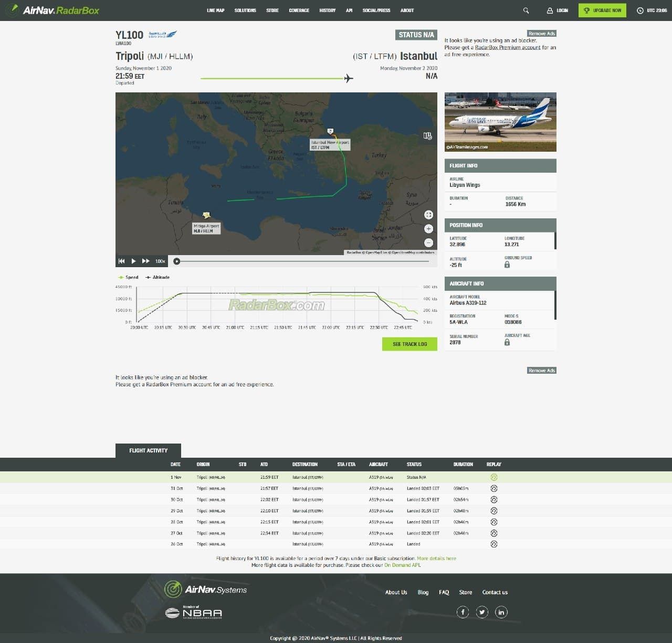Open the search magnifier icon

(526, 10)
